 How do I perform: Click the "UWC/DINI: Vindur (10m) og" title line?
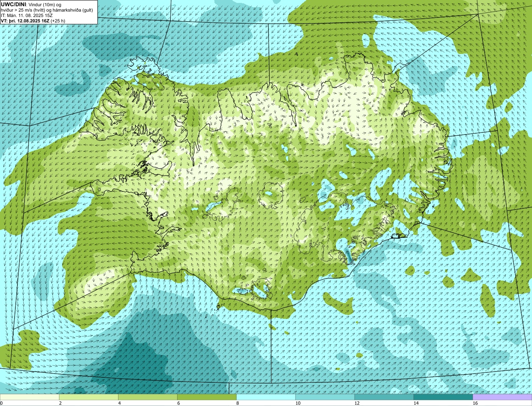(31, 5)
